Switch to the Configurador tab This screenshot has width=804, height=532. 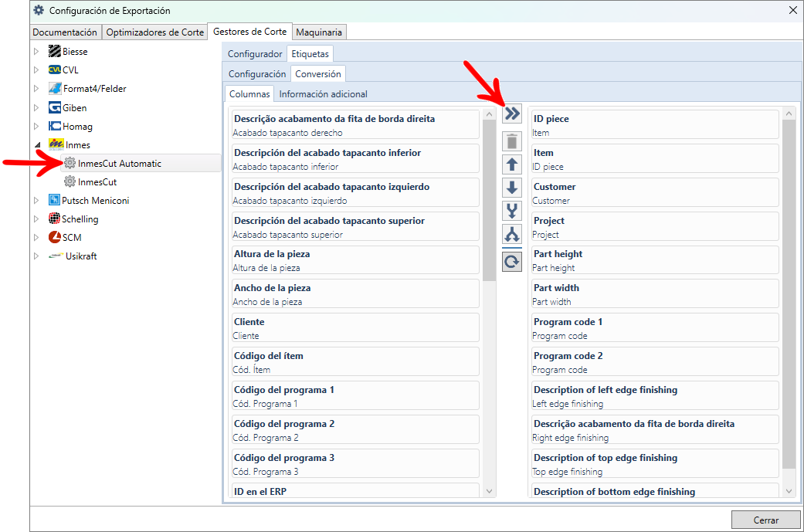pyautogui.click(x=255, y=54)
